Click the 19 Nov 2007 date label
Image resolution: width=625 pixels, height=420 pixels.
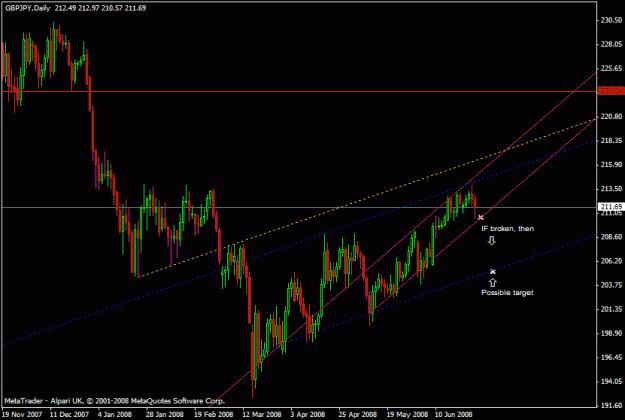pos(22,414)
